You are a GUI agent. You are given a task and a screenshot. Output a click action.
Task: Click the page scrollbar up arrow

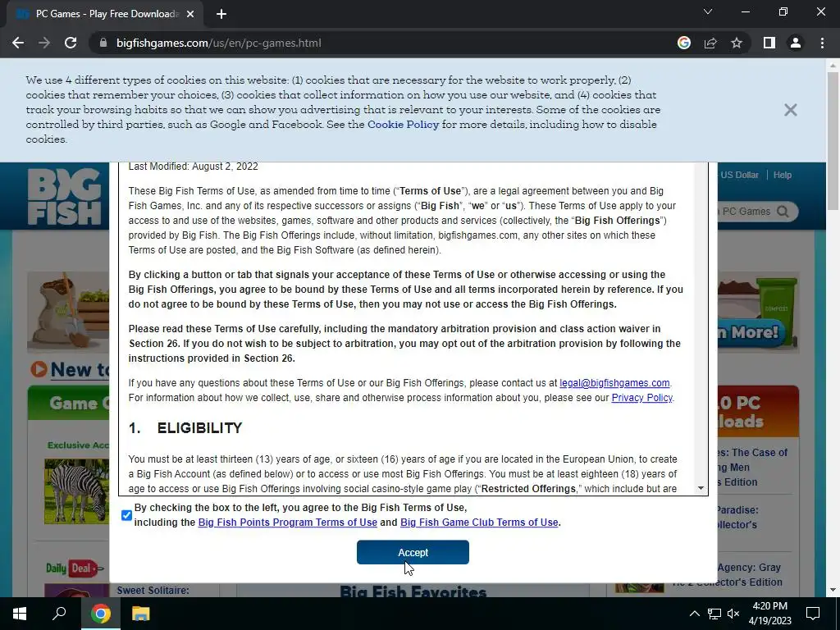click(833, 66)
